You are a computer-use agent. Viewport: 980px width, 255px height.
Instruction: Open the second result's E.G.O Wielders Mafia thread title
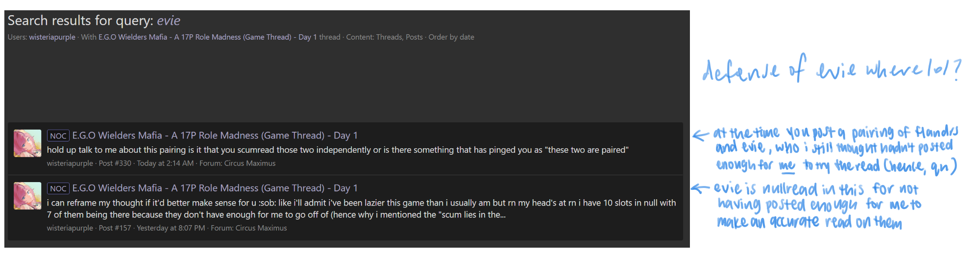pyautogui.click(x=215, y=188)
